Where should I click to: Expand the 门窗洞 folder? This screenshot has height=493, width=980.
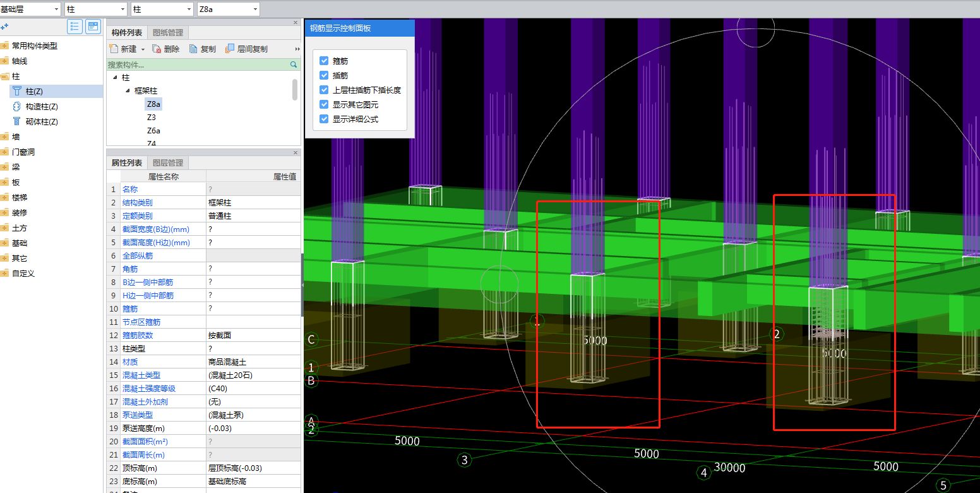click(x=4, y=152)
